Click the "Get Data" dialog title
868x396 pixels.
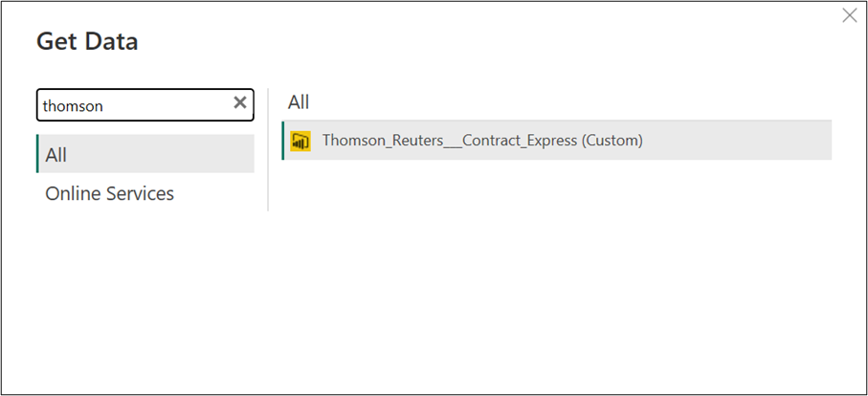[x=87, y=41]
